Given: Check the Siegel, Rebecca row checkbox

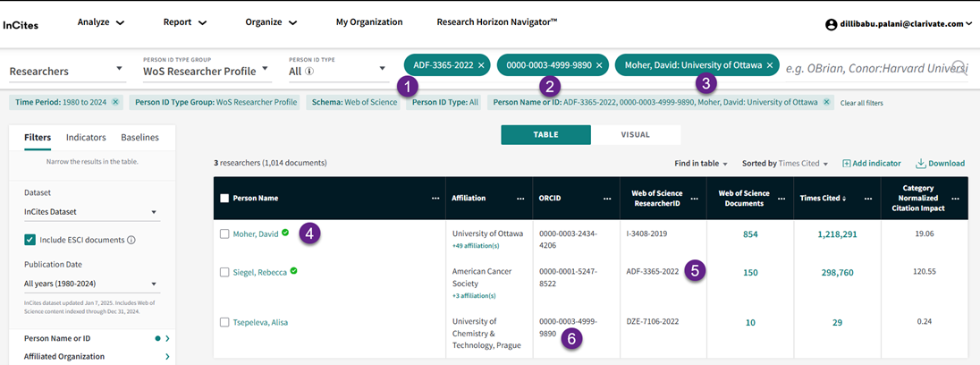Looking at the screenshot, I should [x=224, y=273].
